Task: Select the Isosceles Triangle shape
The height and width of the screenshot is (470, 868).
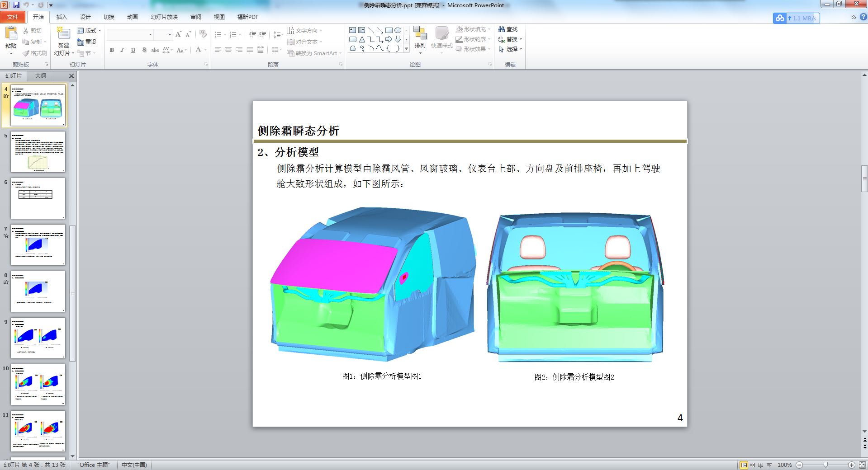Action: click(x=361, y=39)
